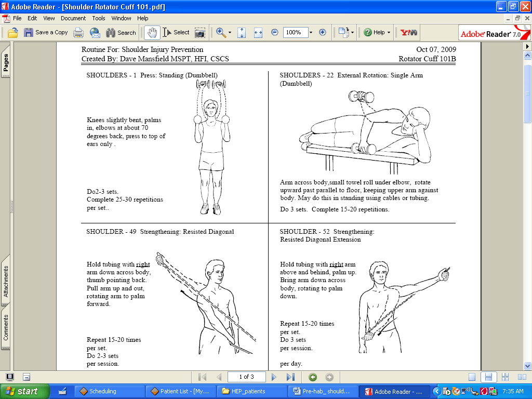Click the full screen monitor icon in status bar
The height and width of the screenshot is (399, 532).
tap(10, 377)
